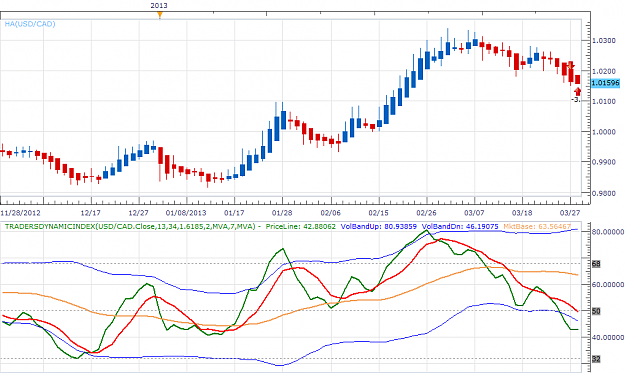Image resolution: width=625 pixels, height=373 pixels.
Task: Click the 1.0200 price axis label
Action: click(x=604, y=71)
